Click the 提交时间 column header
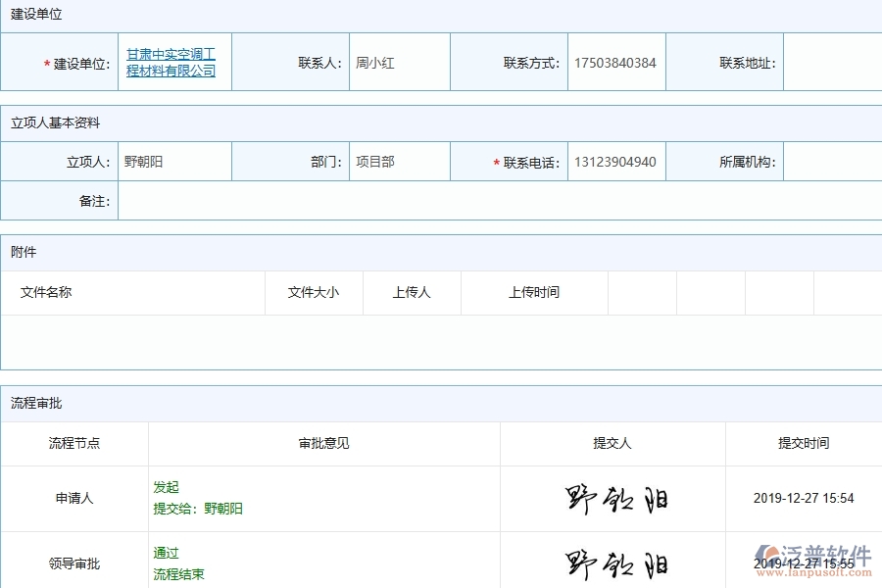882x588 pixels. [804, 443]
